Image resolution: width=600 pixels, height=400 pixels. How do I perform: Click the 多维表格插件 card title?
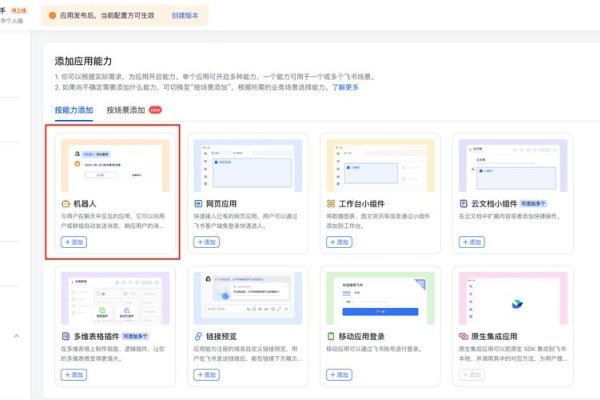[96, 336]
